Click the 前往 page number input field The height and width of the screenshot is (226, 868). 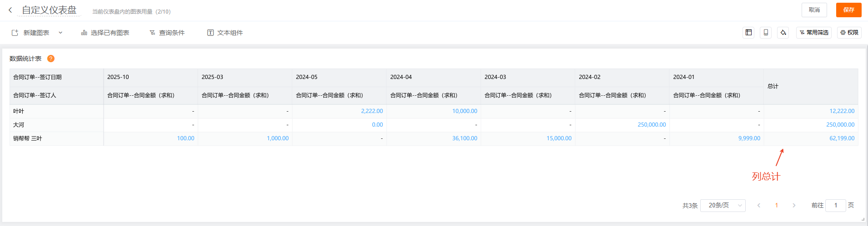(x=835, y=206)
